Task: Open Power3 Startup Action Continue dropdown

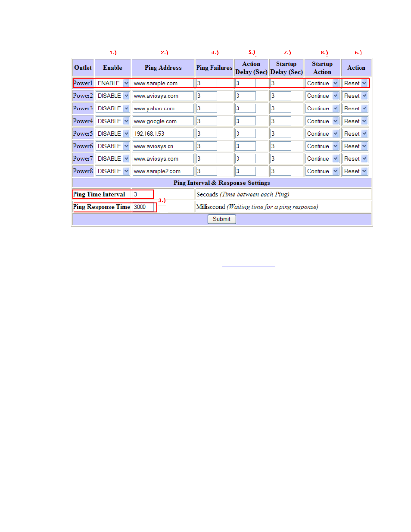Action: click(x=322, y=109)
